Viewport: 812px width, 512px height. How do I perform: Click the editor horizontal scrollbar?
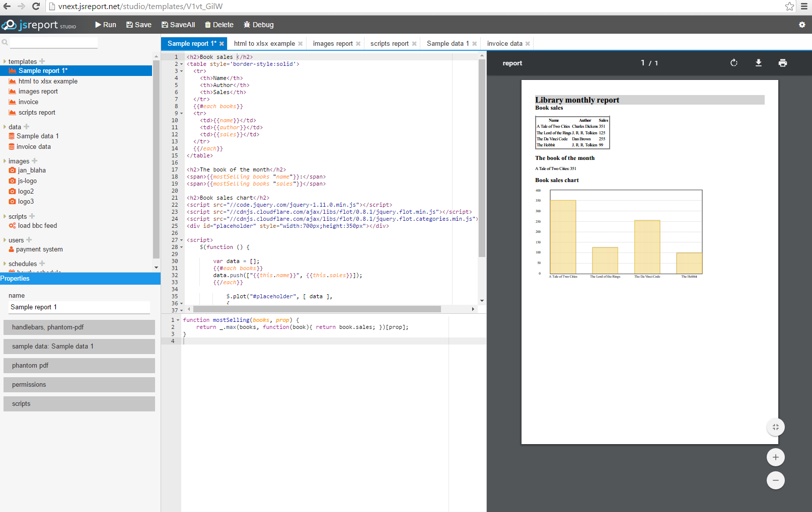(317, 309)
